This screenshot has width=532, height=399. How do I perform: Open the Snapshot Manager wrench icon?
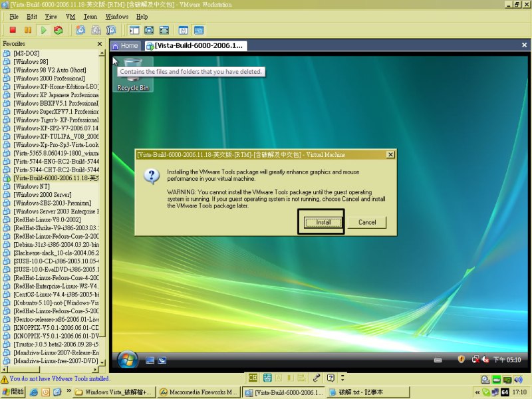(x=111, y=30)
